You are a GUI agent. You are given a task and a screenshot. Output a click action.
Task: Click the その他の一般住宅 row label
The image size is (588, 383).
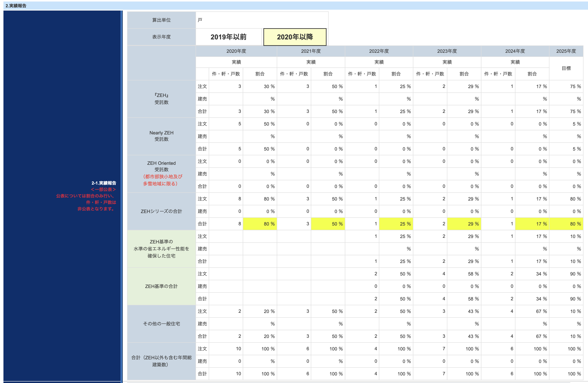(x=161, y=324)
